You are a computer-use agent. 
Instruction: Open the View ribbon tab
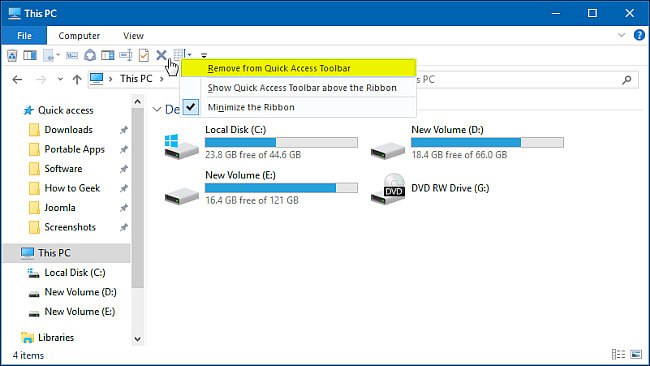tap(133, 36)
